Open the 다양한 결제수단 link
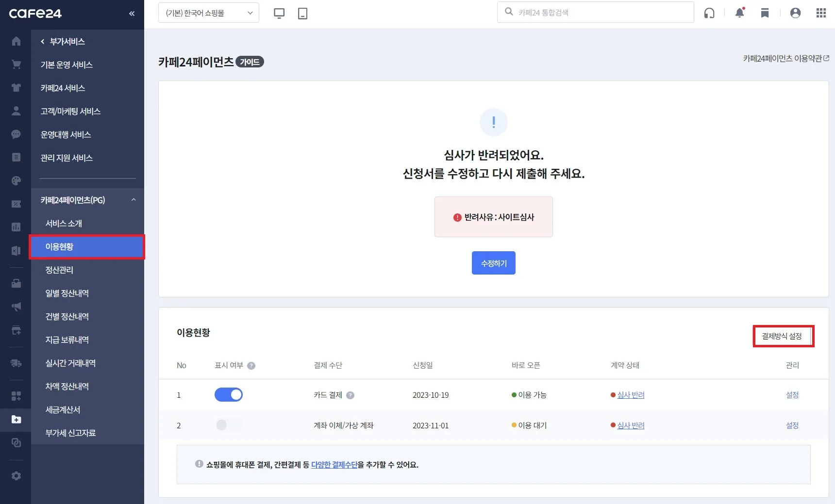Screen dimensions: 835x504 click(334, 465)
